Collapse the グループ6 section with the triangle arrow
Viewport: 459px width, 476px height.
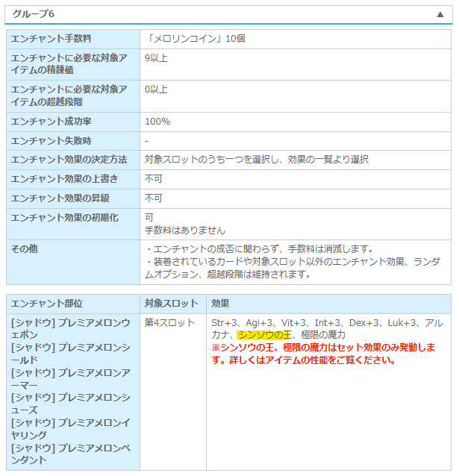pyautogui.click(x=440, y=14)
